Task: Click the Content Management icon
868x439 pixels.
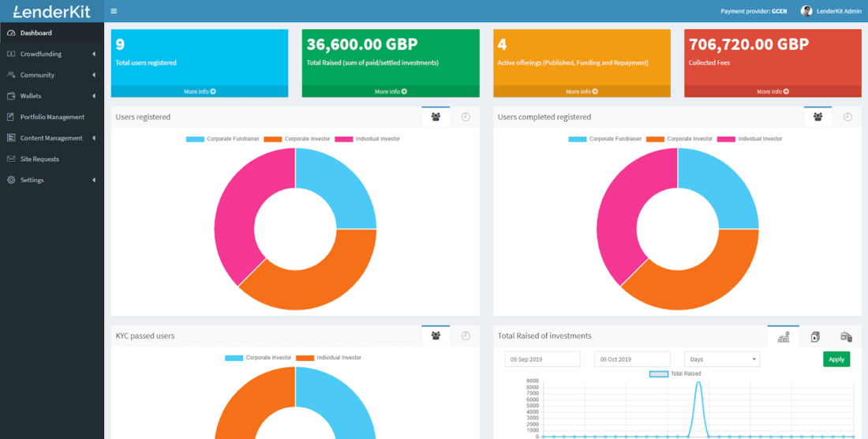Action: pos(11,138)
